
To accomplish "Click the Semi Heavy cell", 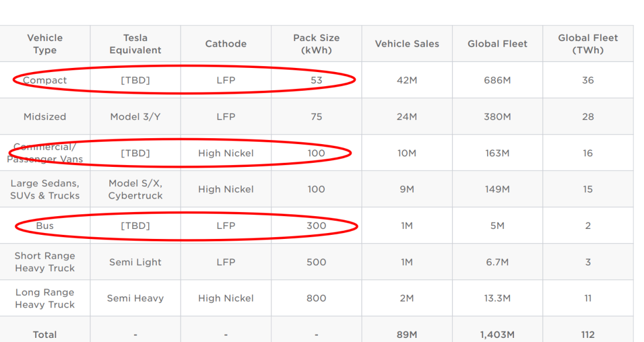I will click(x=135, y=299).
